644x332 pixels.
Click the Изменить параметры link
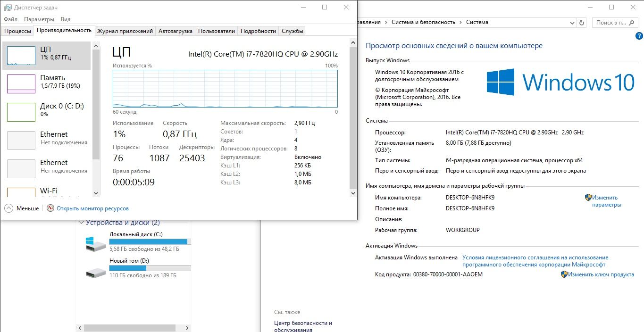click(x=607, y=201)
